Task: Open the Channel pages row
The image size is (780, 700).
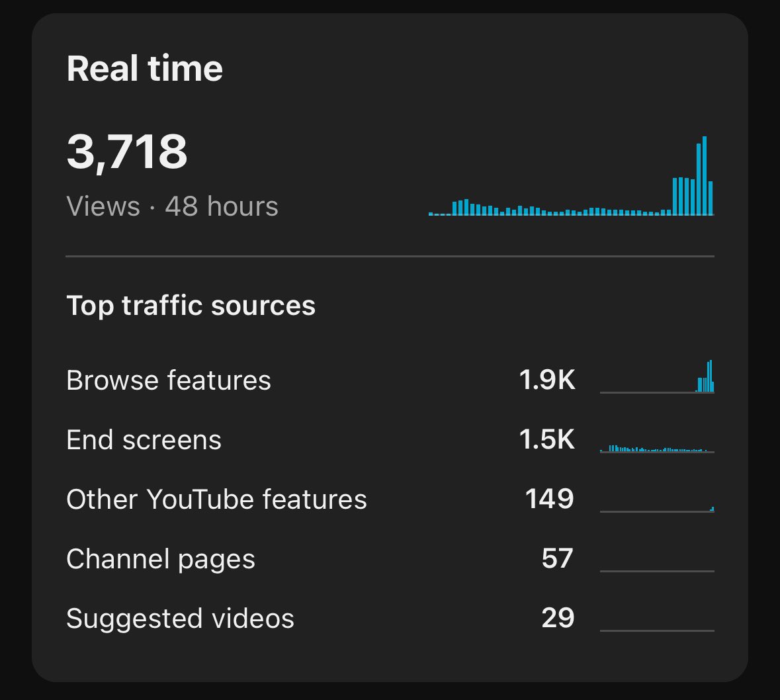Action: (390, 558)
